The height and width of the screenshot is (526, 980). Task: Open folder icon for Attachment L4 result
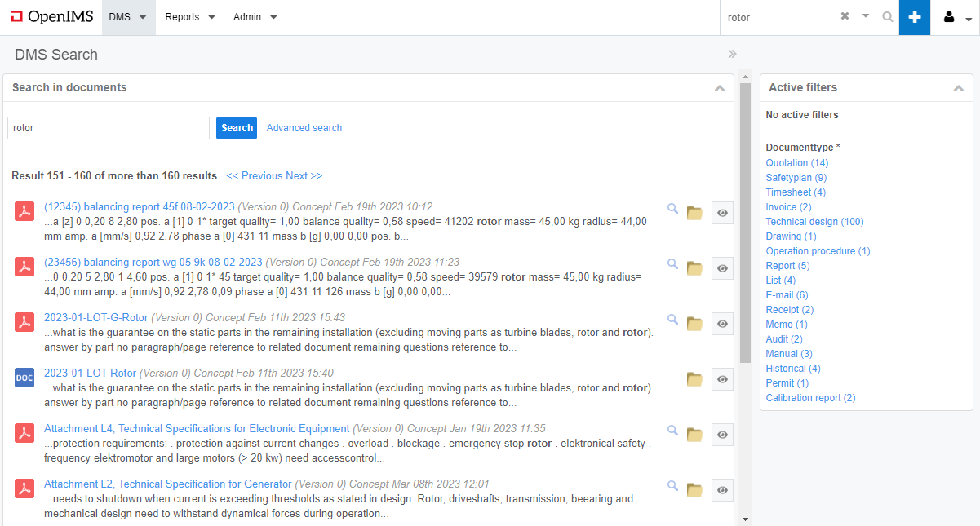pyautogui.click(x=694, y=435)
